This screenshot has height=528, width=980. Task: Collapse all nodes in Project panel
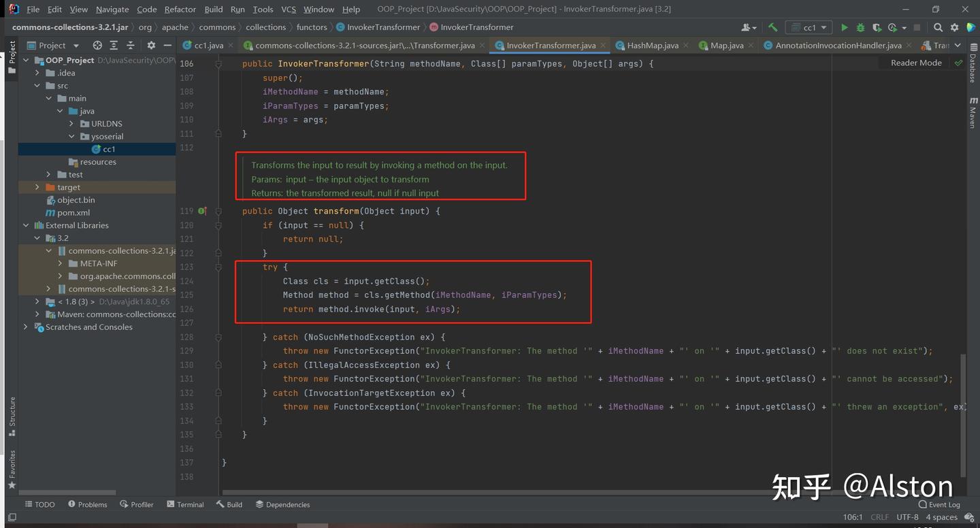click(130, 46)
